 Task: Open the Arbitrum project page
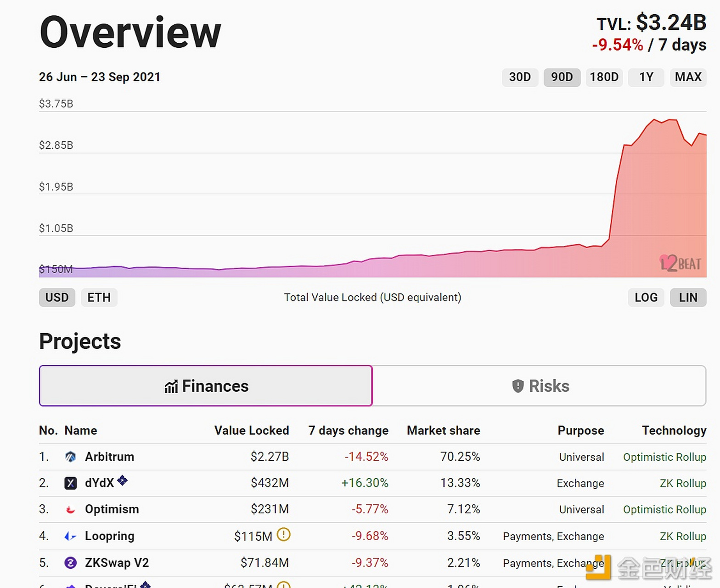click(110, 457)
